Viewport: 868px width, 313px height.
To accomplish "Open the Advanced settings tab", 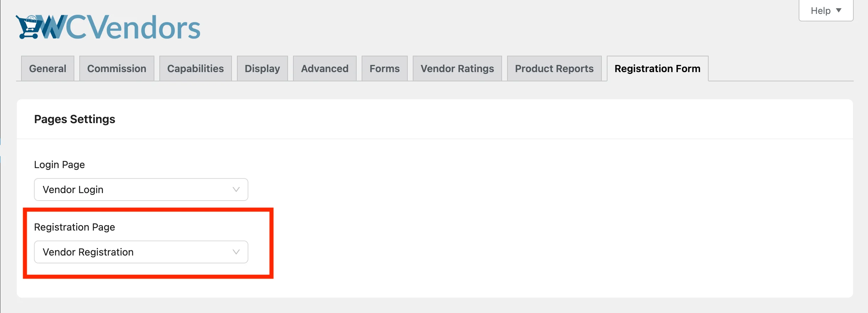I will tap(324, 69).
